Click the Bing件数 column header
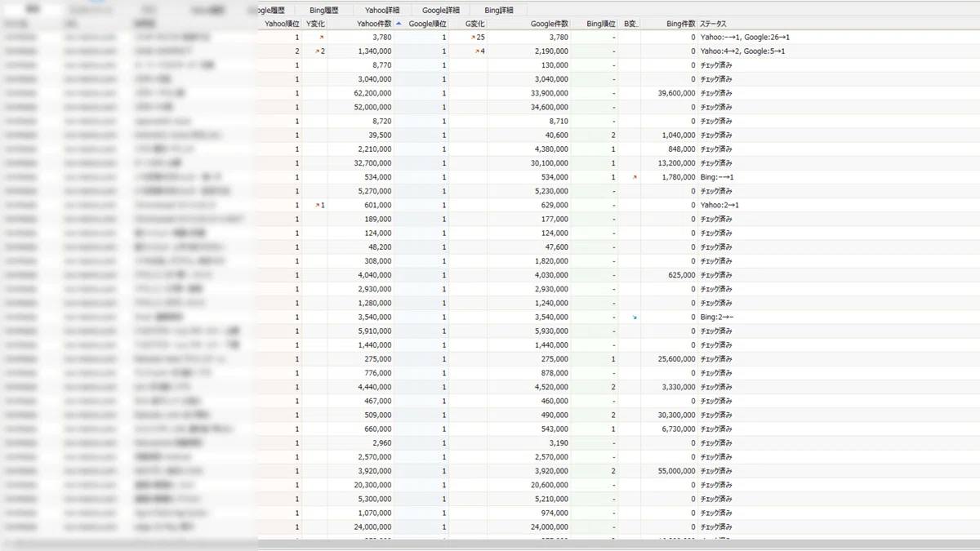The width and height of the screenshot is (980, 551). [x=681, y=24]
